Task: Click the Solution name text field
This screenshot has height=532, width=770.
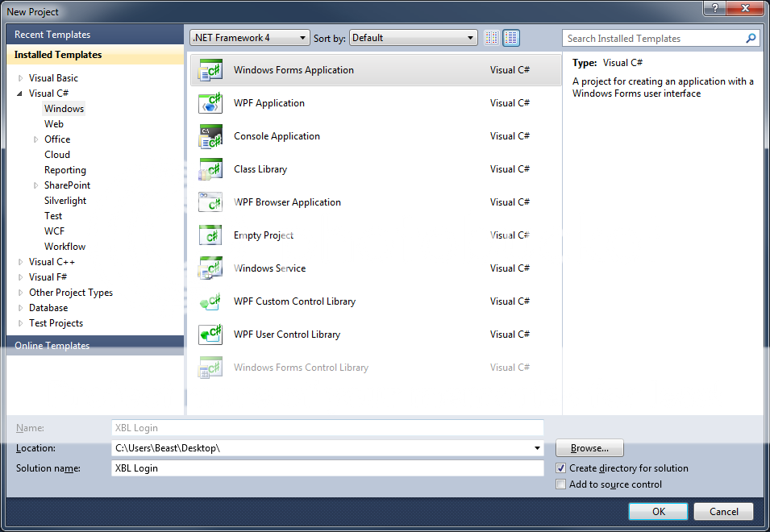Action: click(x=327, y=468)
